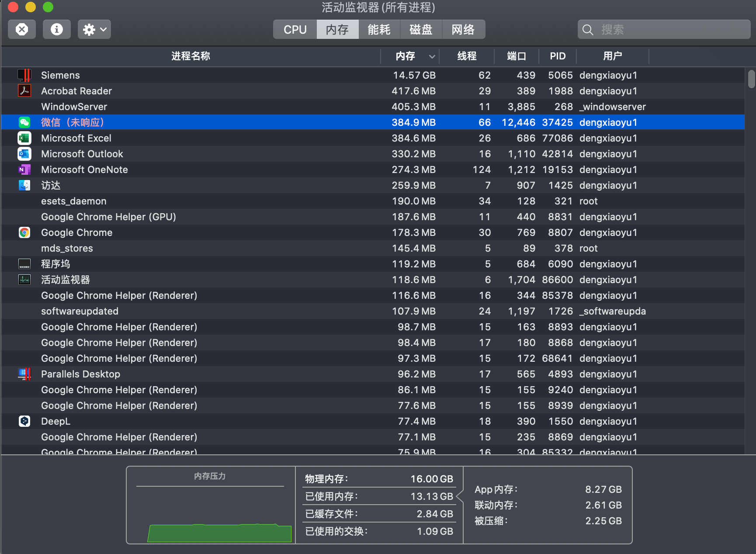The image size is (756, 554).
Task: Click the 活动监视器 process icon
Action: coord(24,280)
